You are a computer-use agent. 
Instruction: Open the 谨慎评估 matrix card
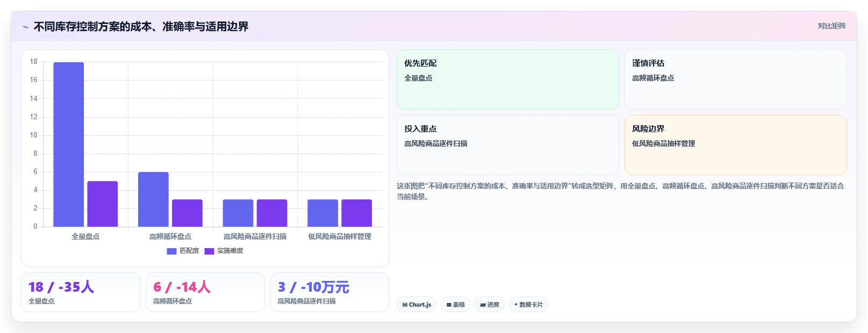(736, 79)
